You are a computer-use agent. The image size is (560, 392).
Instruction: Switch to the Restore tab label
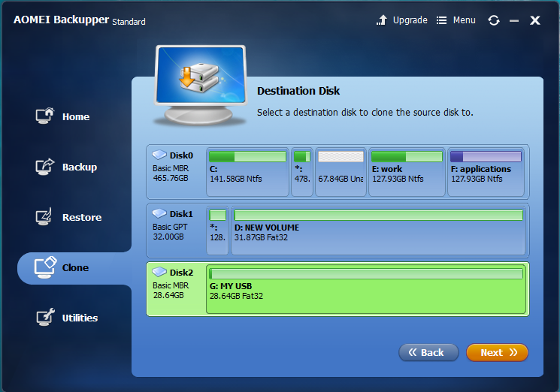(82, 217)
